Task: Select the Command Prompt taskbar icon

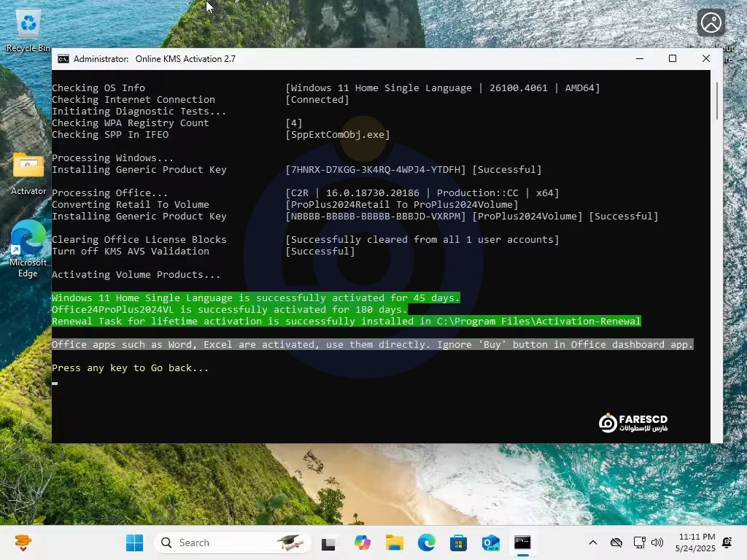Action: click(522, 542)
